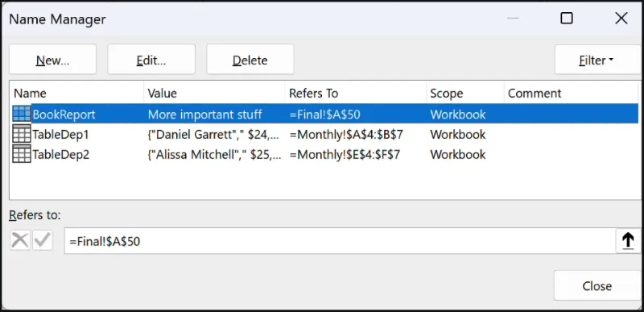644x312 pixels.
Task: Click the TableDep1 table icon
Action: tap(22, 134)
